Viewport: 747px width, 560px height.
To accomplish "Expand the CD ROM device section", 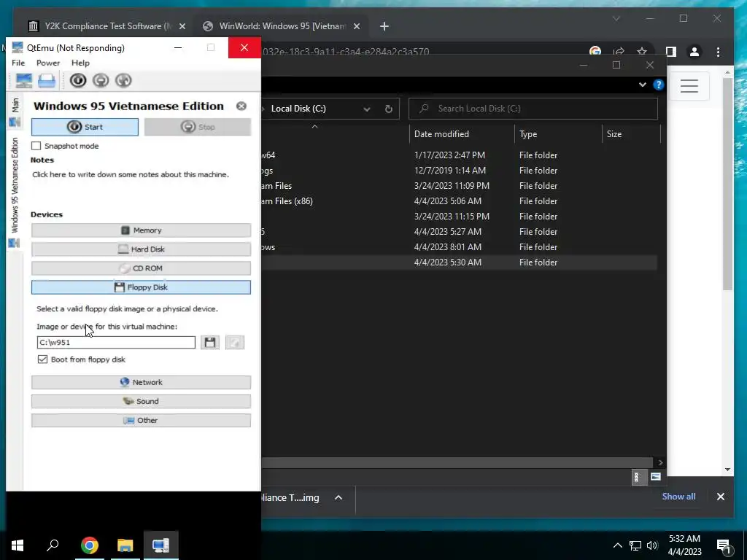I will (x=141, y=268).
